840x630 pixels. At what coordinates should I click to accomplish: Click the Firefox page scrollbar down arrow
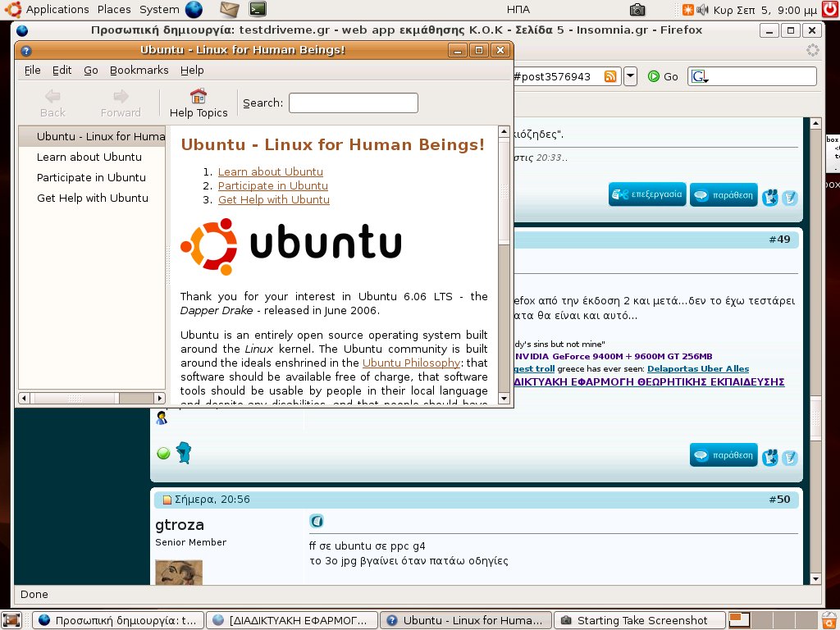[x=815, y=578]
